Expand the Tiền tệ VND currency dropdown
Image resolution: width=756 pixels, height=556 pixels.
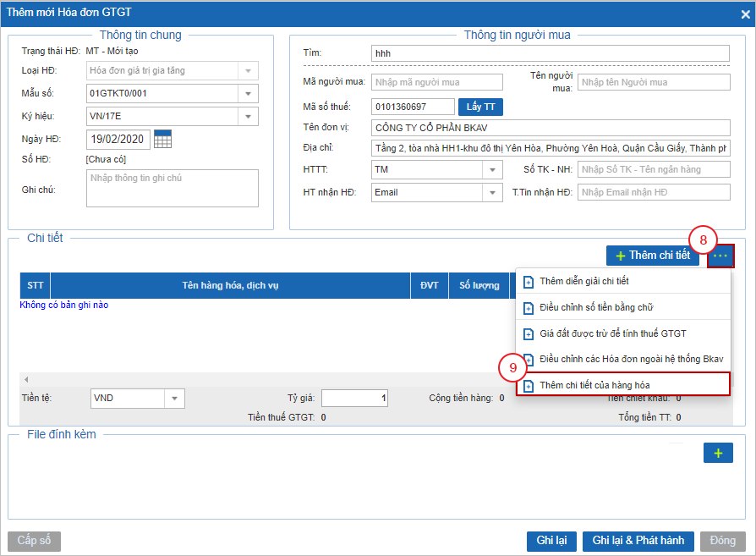174,399
